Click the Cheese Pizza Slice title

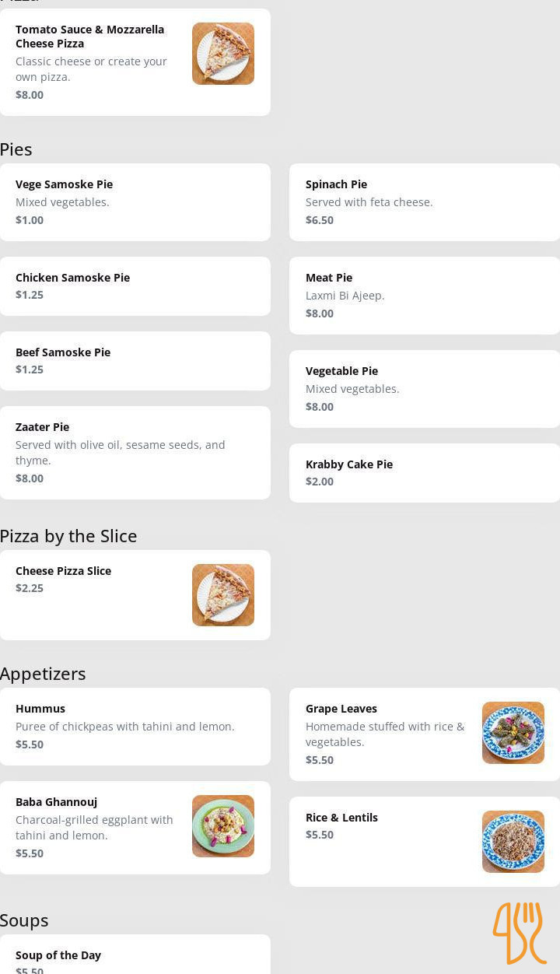[64, 571]
